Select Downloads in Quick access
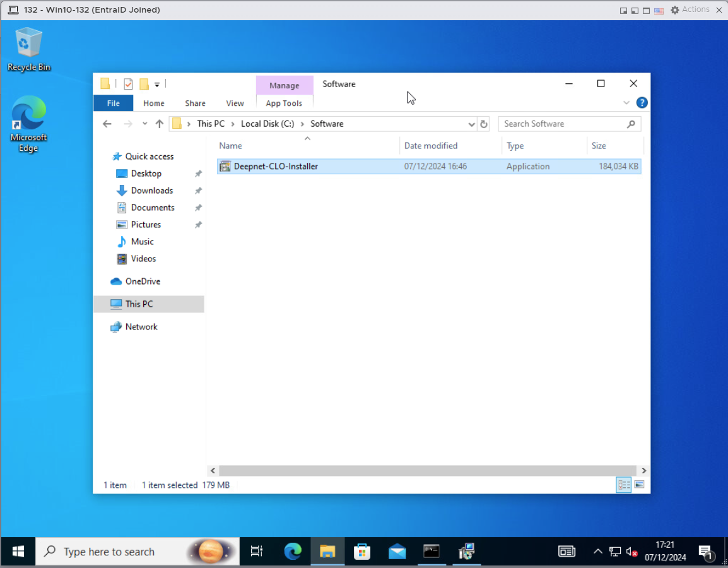 (x=151, y=191)
